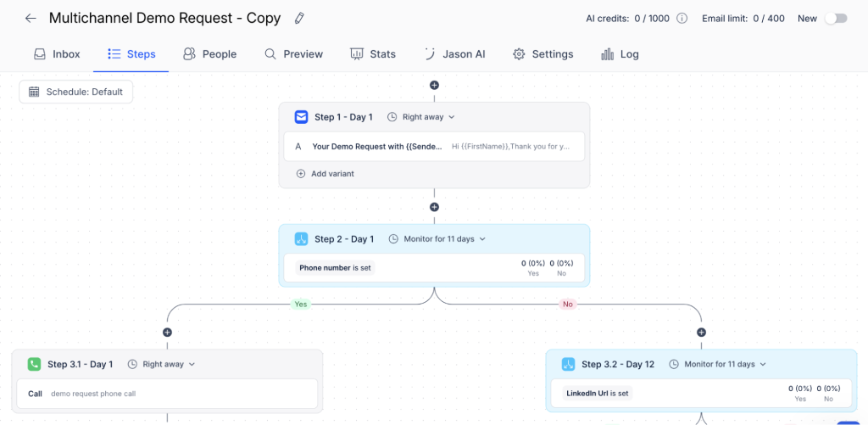Screen dimensions: 868x425
Task: Open Step 1 Right away delay dropdown
Action: (420, 117)
